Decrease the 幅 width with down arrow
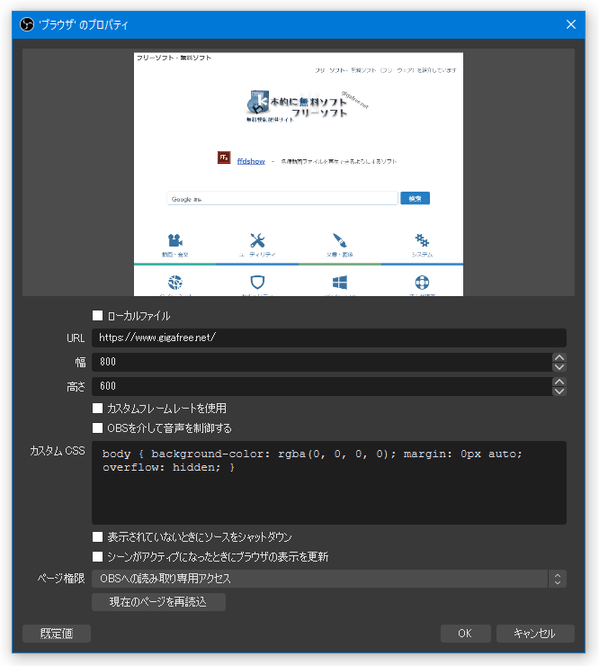599x666 pixels. tap(559, 367)
